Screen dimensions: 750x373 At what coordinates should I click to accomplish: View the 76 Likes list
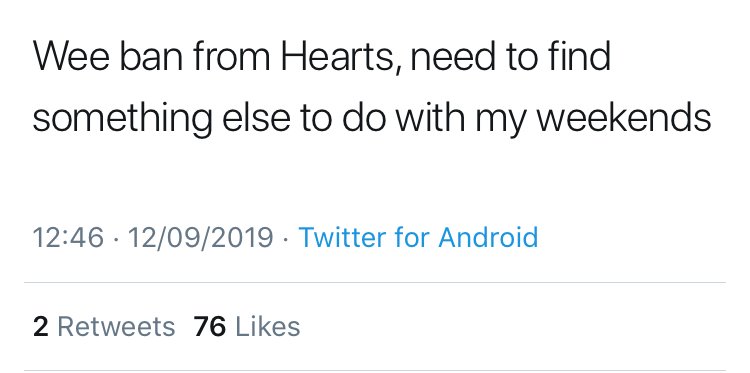coord(247,327)
